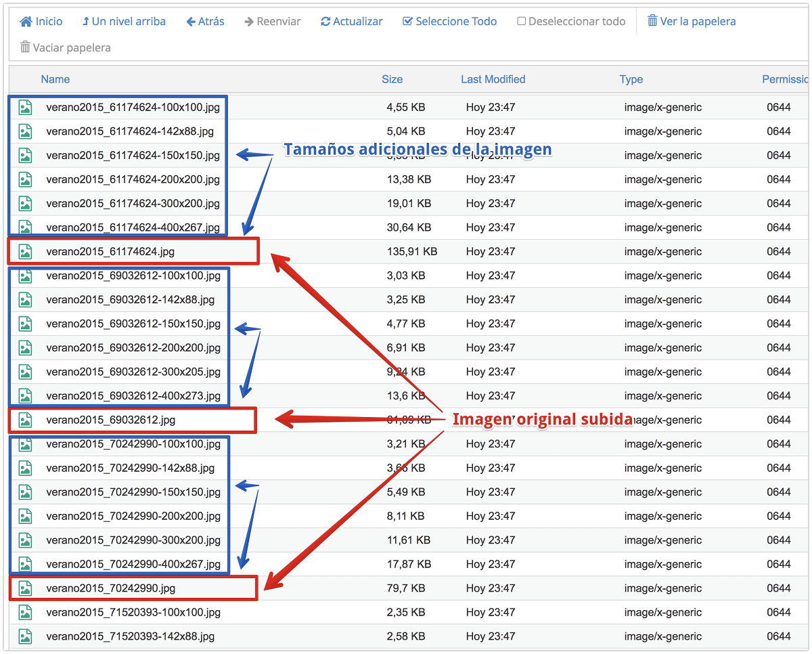
Task: Sort files by Name column
Action: click(55, 79)
